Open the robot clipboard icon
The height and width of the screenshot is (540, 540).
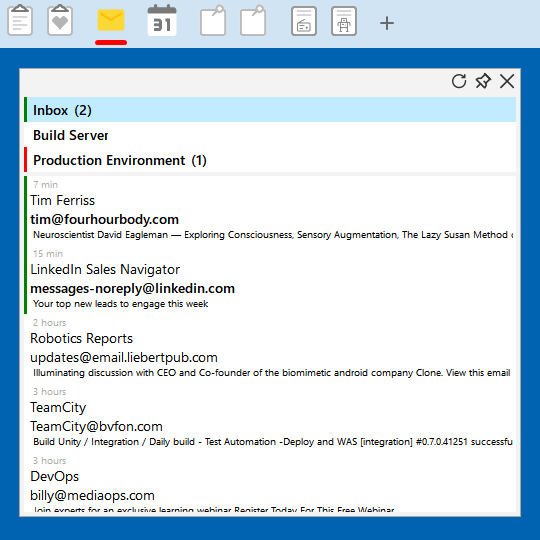344,21
